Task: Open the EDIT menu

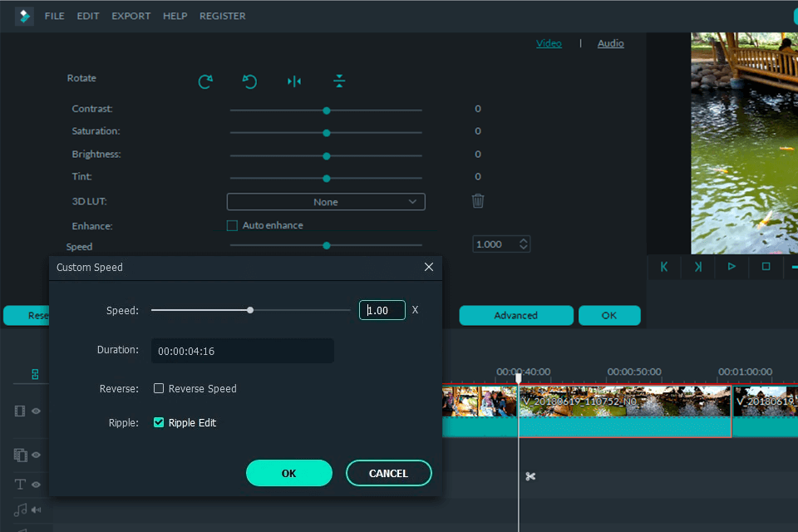Action: (x=88, y=17)
